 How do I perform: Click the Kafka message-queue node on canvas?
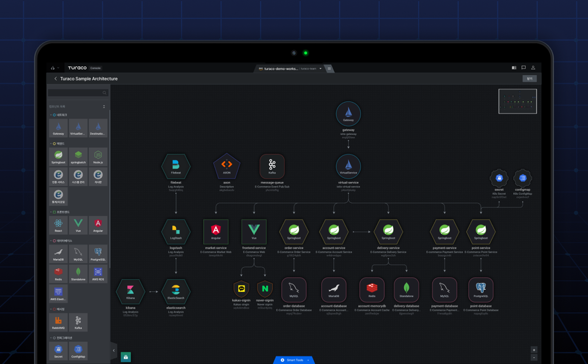tap(272, 166)
